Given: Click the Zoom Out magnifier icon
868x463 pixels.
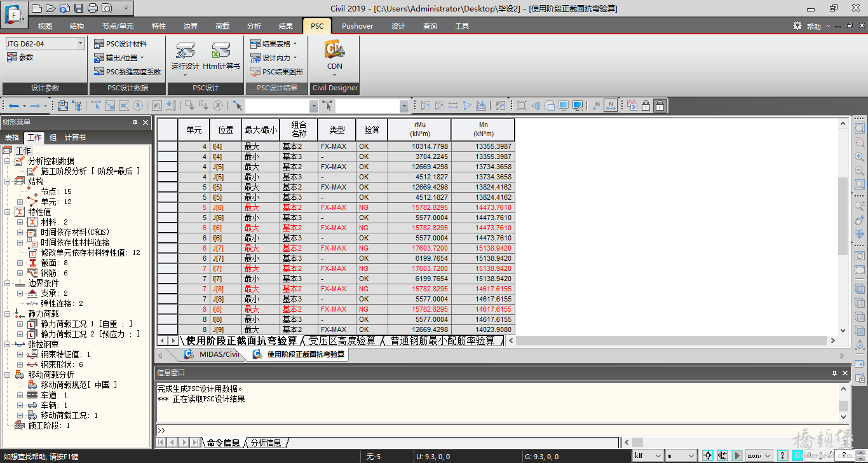Looking at the screenshot, I should [x=860, y=170].
